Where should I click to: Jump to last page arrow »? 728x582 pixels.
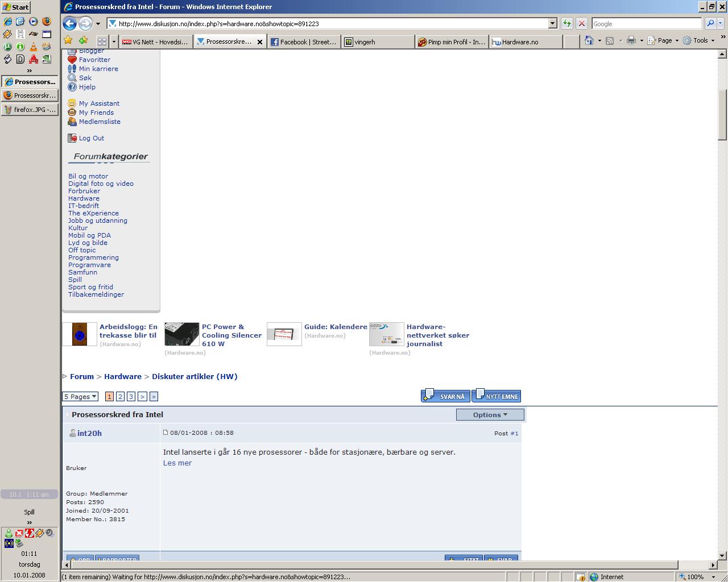pyautogui.click(x=154, y=397)
